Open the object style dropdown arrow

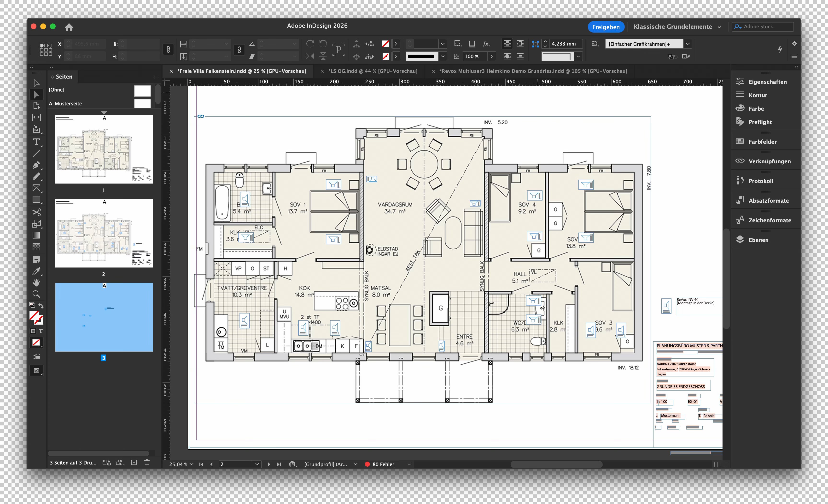pos(688,44)
